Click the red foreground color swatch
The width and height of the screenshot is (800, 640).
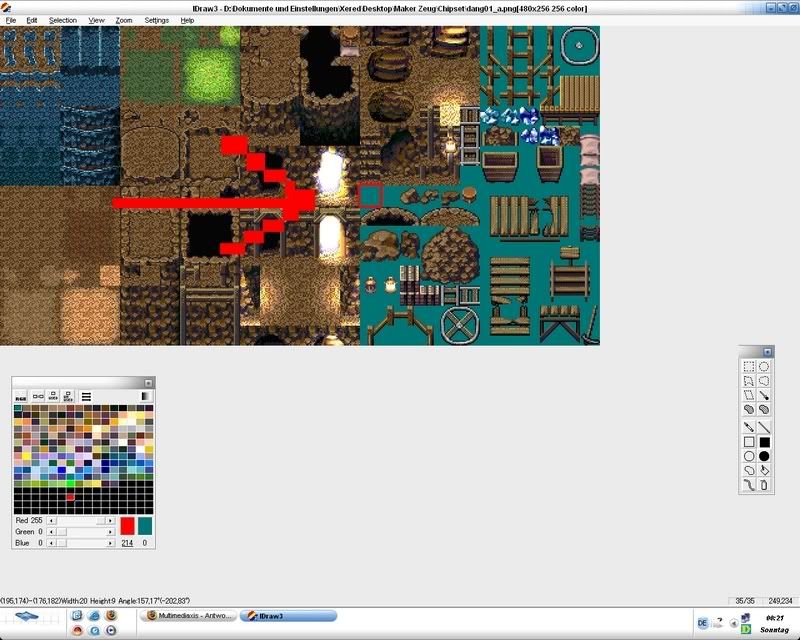pos(127,525)
